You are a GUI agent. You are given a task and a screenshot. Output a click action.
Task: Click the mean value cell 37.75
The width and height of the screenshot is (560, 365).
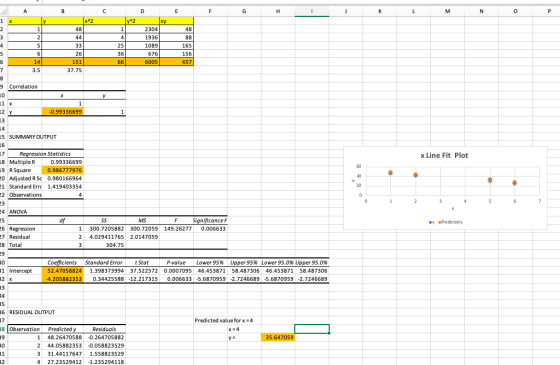63,70
